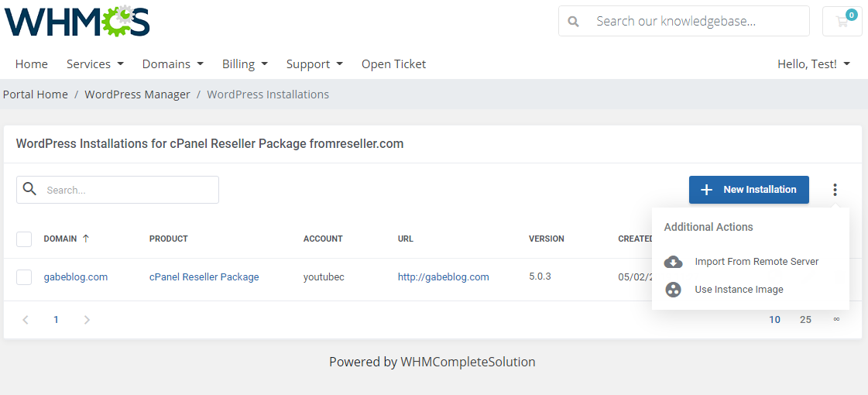Viewport: 868px width, 395px height.
Task: Go to the next page arrow
Action: click(x=87, y=320)
